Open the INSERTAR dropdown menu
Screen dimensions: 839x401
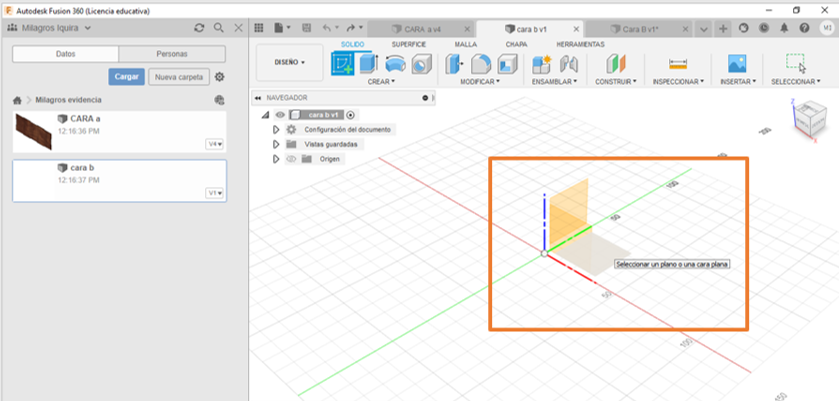pyautogui.click(x=738, y=82)
